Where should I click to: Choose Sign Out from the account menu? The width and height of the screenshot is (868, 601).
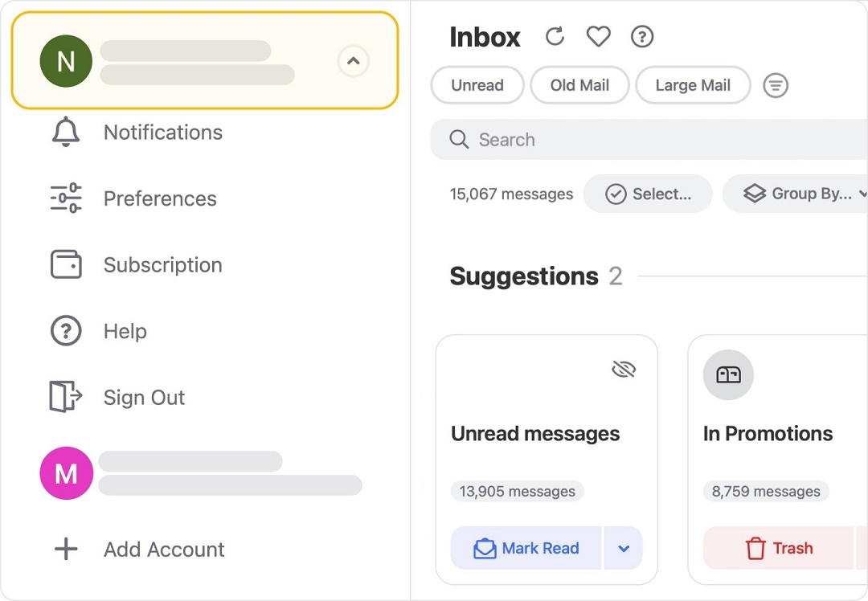(144, 397)
